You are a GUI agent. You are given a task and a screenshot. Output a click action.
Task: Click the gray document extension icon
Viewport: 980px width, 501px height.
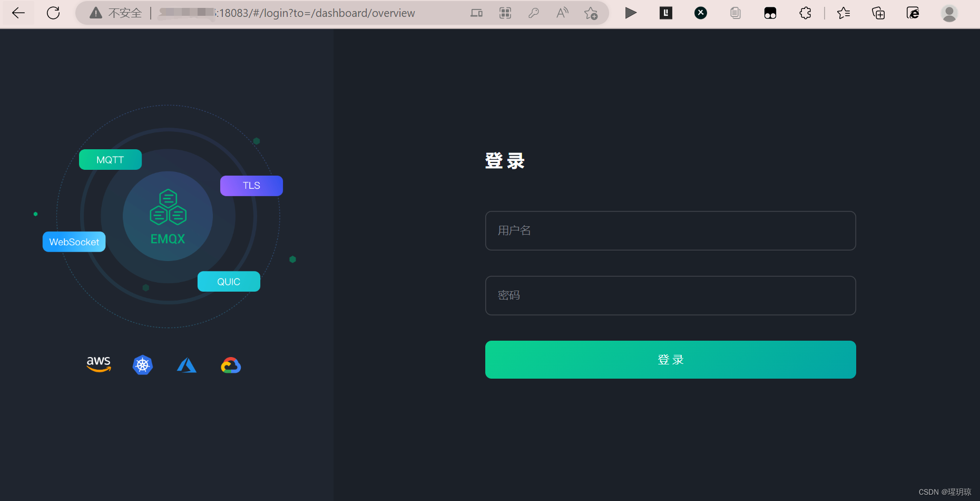736,13
